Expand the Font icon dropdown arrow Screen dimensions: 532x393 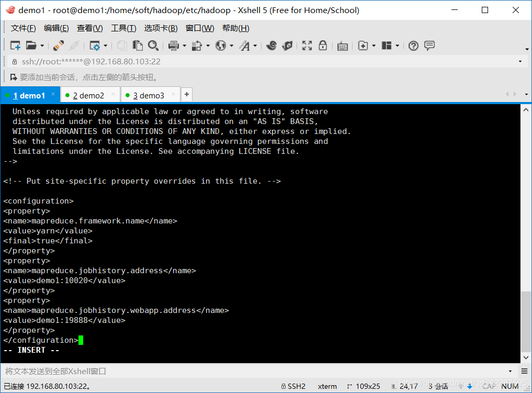coord(255,46)
